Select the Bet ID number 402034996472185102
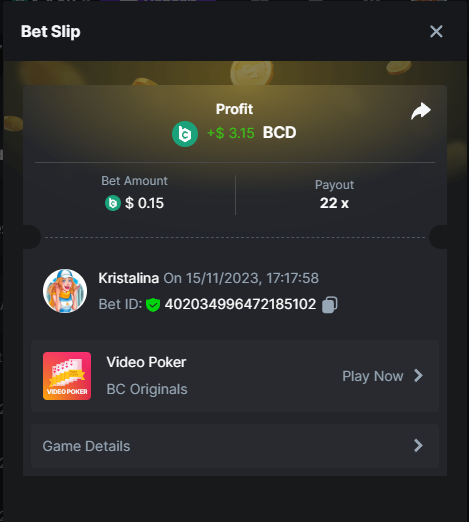This screenshot has height=522, width=469. pos(240,304)
